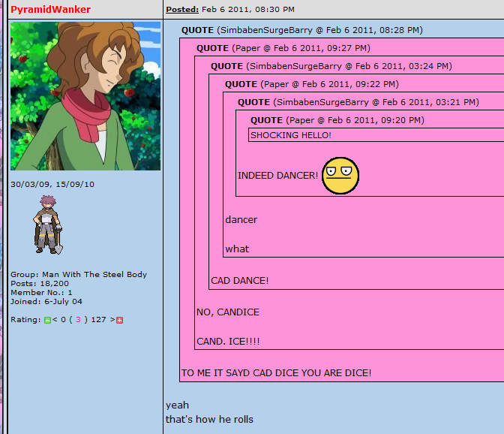Click quote header SimbabenSurgeBarry 08:28 PM

301,30
